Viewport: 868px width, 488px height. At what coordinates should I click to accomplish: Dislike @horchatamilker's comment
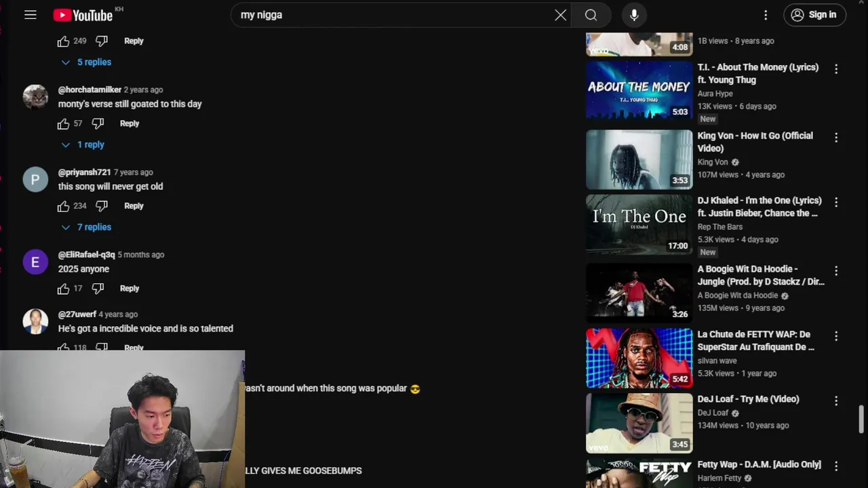[x=98, y=124]
